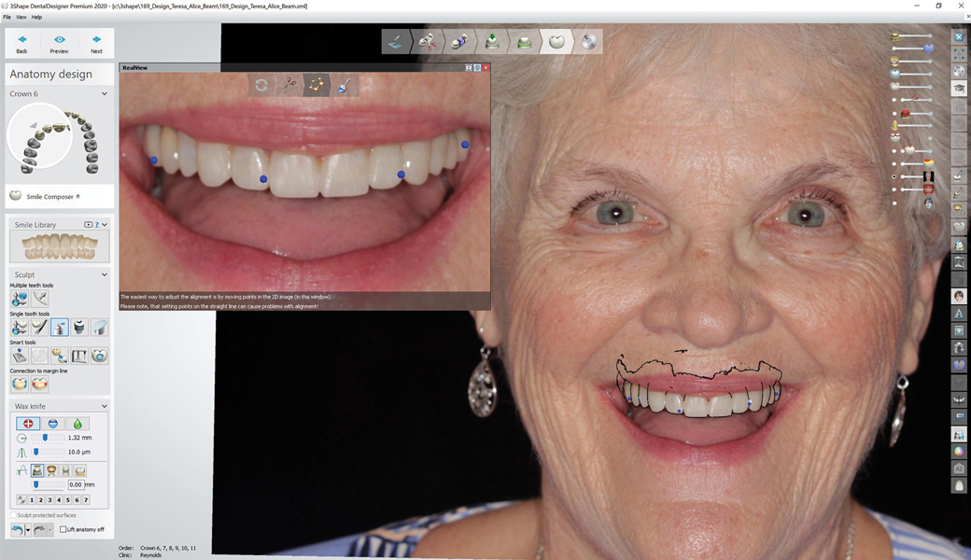Collapse the Sculpt section
Image resolution: width=971 pixels, height=560 pixels.
click(104, 274)
